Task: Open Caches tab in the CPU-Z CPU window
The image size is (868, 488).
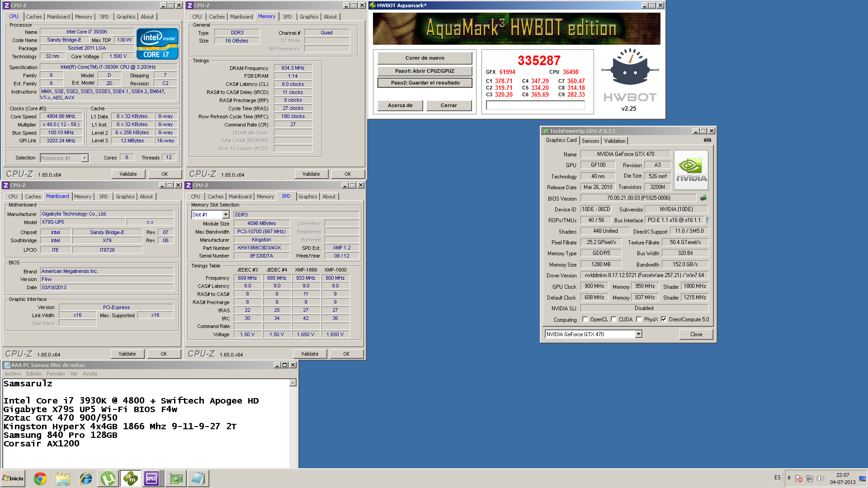Action: 34,17
